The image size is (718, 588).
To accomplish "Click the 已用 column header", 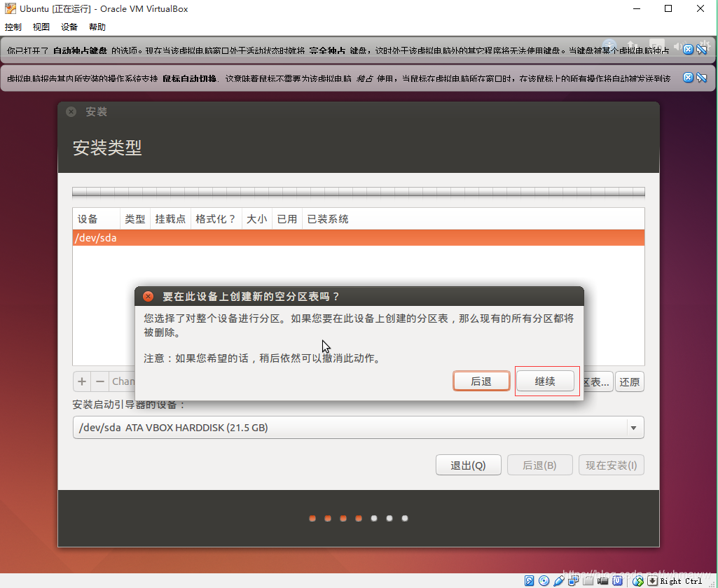I will point(287,219).
